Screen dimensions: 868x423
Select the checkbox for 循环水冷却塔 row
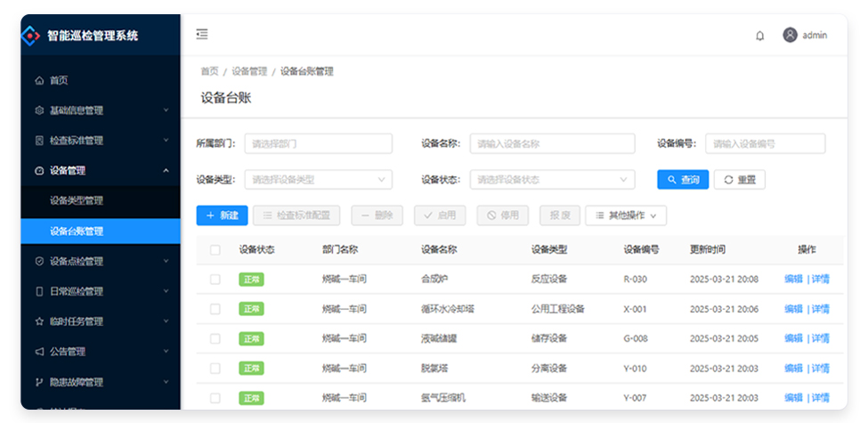click(215, 309)
